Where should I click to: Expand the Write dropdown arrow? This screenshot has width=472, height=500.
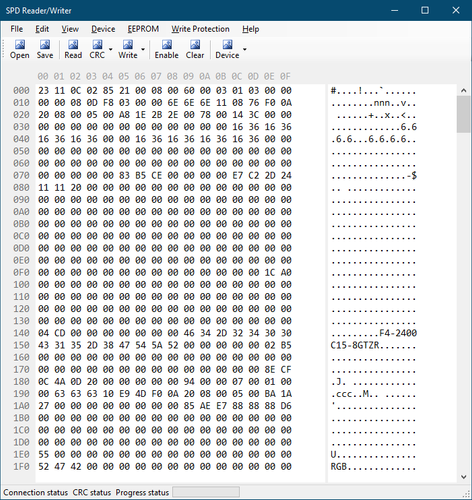143,49
